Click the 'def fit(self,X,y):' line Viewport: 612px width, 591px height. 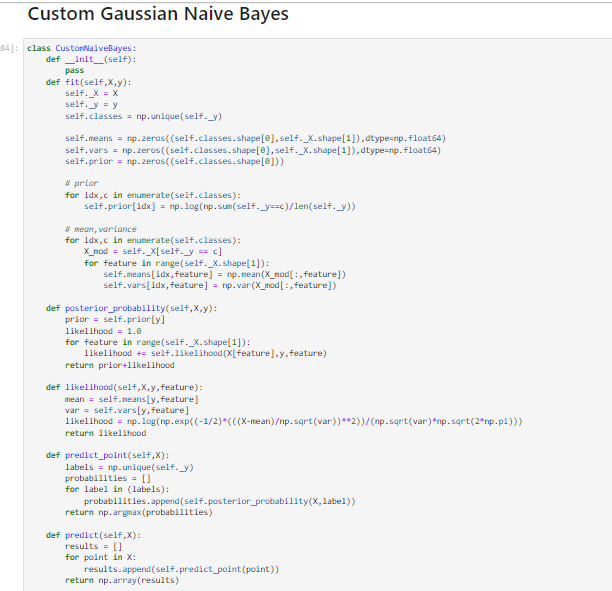89,82
